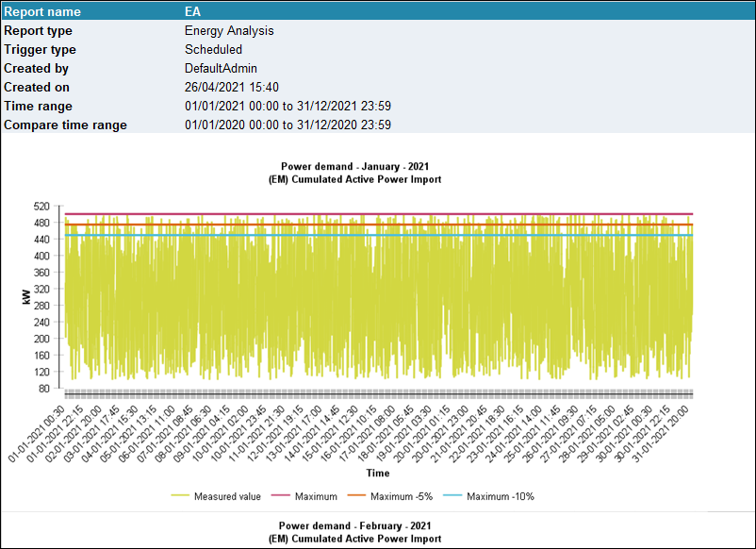
Task: Click the red Maximum legend swatch
Action: pyautogui.click(x=282, y=496)
